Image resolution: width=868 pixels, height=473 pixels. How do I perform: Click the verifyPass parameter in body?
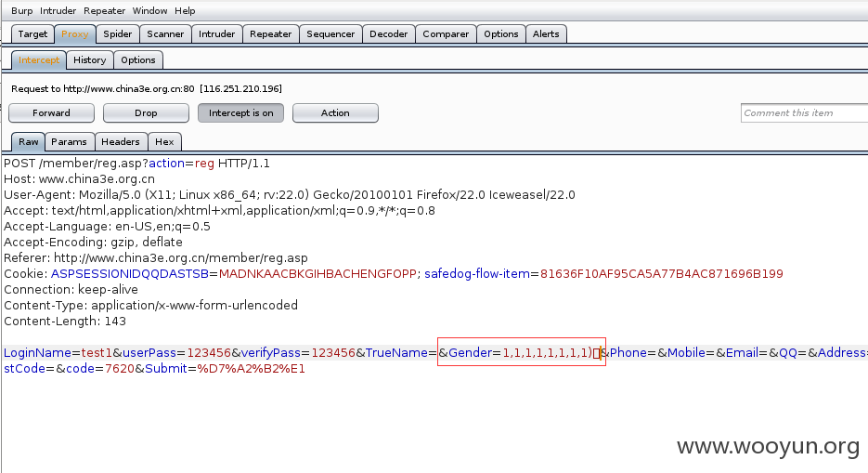coord(271,353)
